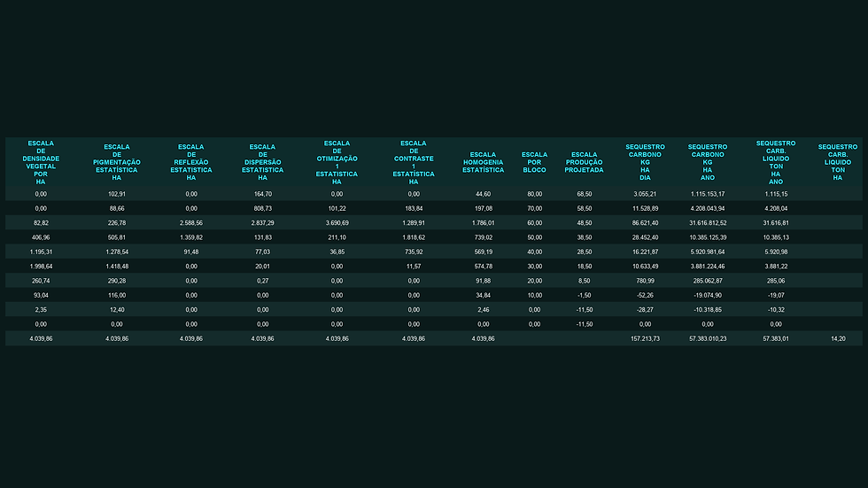Click the contrast value 1.289,91
Viewport: 868px width, 488px height.
(x=414, y=223)
